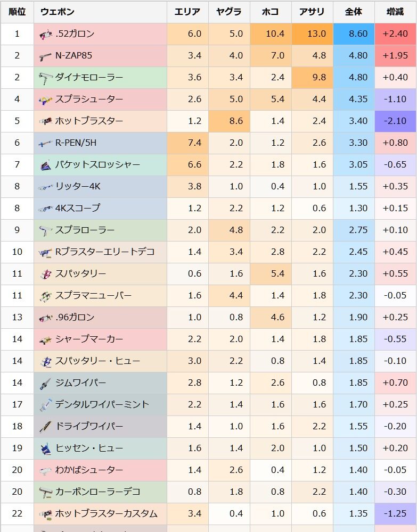Viewport: 417px width, 532px height.
Task: Sort by the ヤグラ column header
Action: 229,12
